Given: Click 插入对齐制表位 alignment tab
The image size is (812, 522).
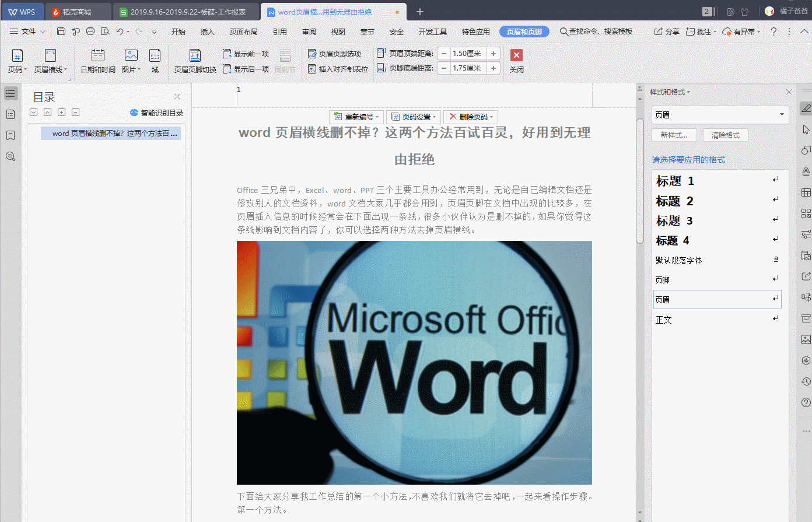Looking at the screenshot, I should (338, 69).
